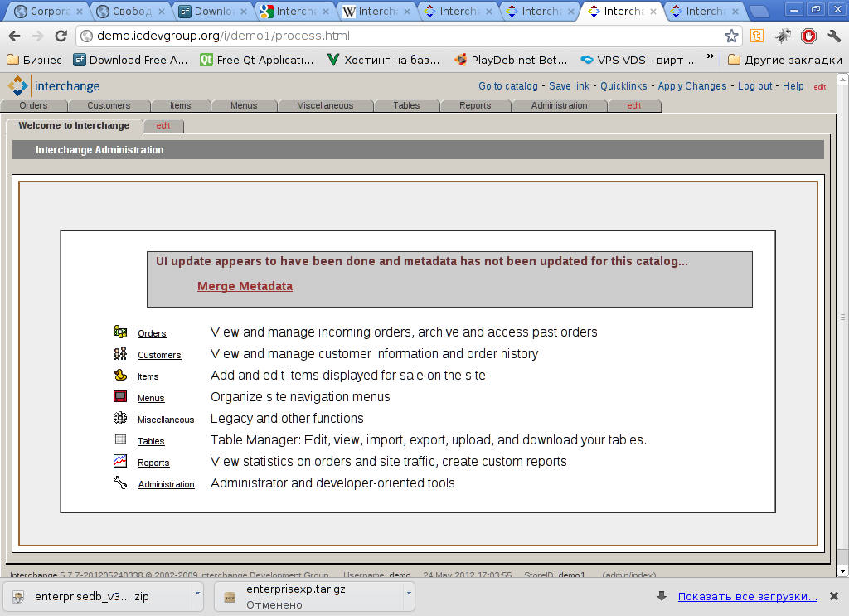Open dropdown arrow for enterprisedb zip download
This screenshot has width=849, height=616.
(196, 594)
